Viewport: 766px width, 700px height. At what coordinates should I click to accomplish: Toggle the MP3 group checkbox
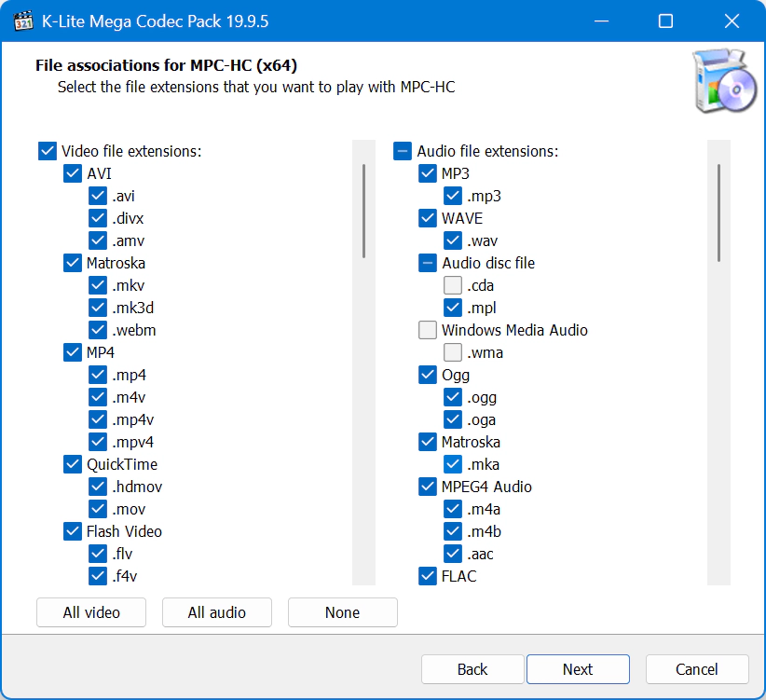(x=428, y=173)
